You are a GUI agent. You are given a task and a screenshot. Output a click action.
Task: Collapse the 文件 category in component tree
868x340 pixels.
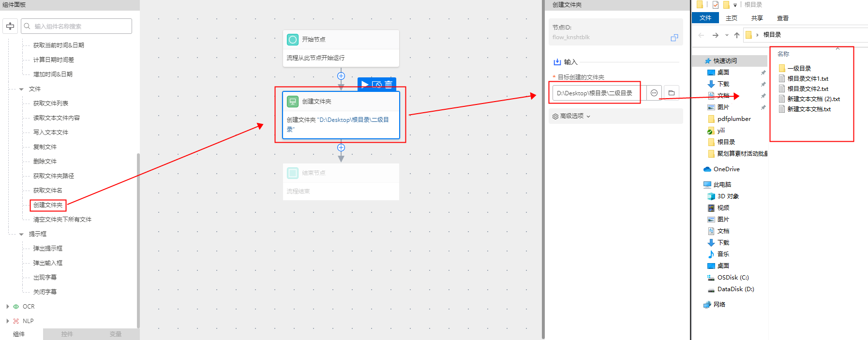[21, 89]
